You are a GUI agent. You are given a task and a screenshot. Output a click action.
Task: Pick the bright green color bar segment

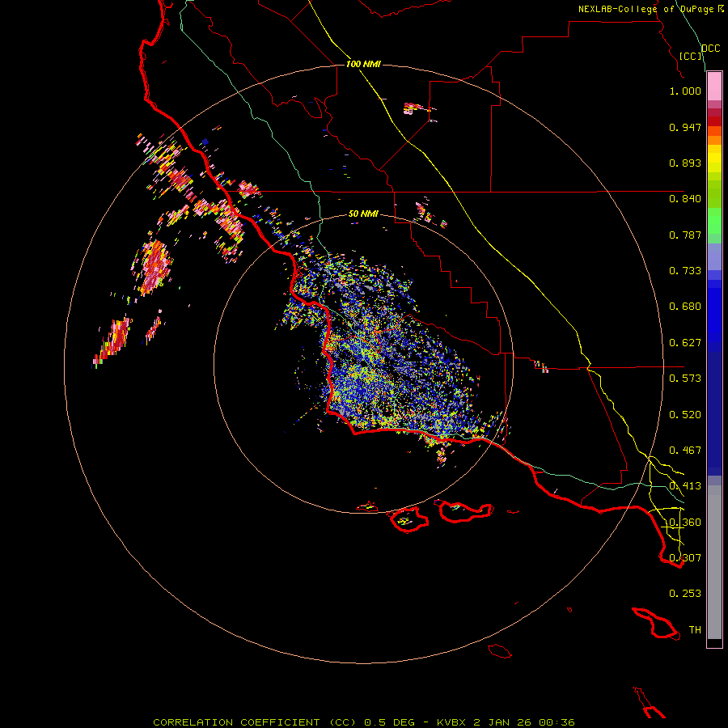[x=714, y=221]
